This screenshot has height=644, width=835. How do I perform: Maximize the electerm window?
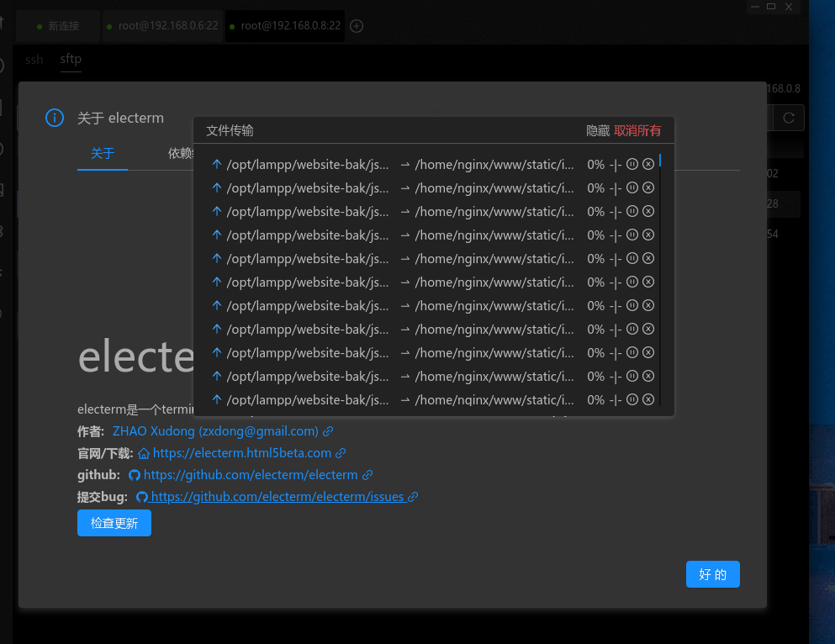click(770, 7)
